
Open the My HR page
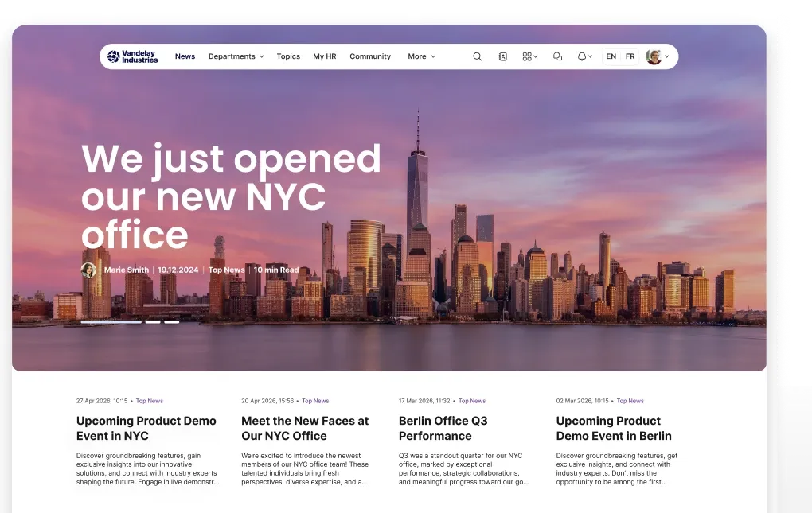click(x=324, y=56)
